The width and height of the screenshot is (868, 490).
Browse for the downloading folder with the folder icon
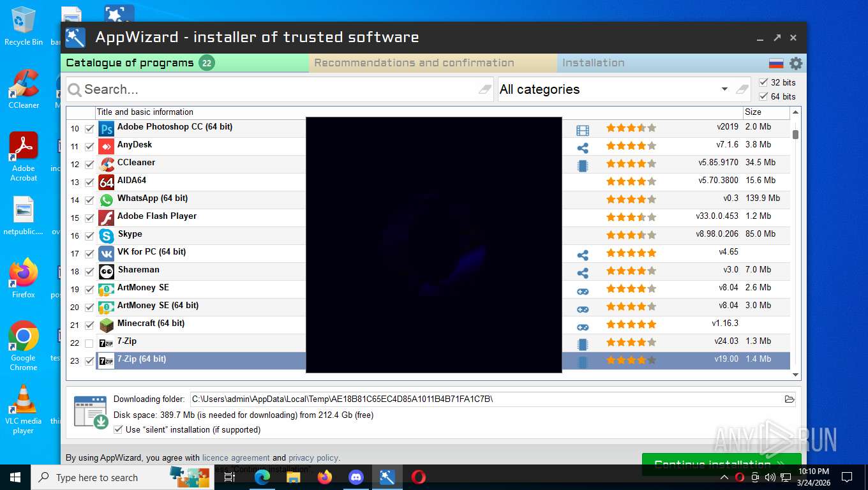[789, 399]
